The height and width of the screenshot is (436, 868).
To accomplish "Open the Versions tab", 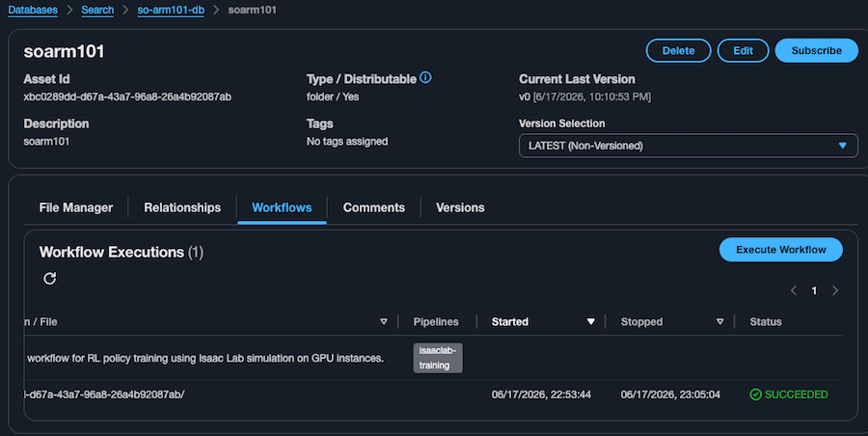I will tap(460, 207).
